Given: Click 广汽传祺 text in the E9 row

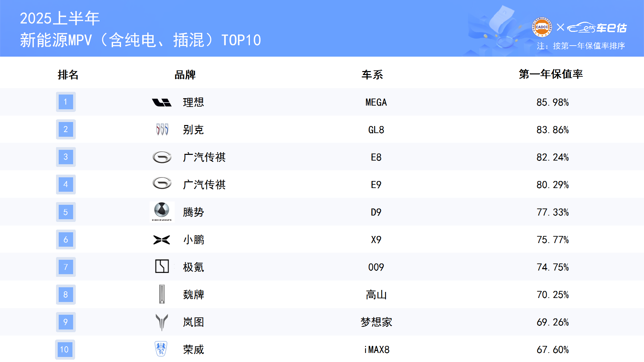Looking at the screenshot, I should pyautogui.click(x=204, y=184).
